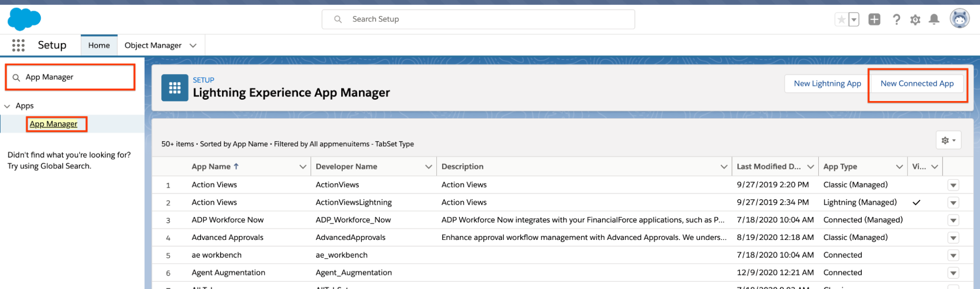This screenshot has height=289, width=980.
Task: Expand the favorites list dropdown arrow
Action: (x=854, y=20)
